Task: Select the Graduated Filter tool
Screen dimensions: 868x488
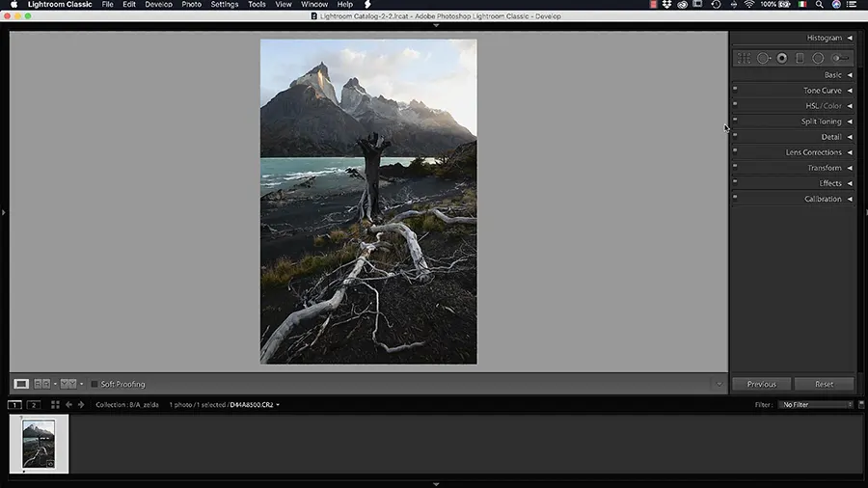Action: tap(800, 58)
